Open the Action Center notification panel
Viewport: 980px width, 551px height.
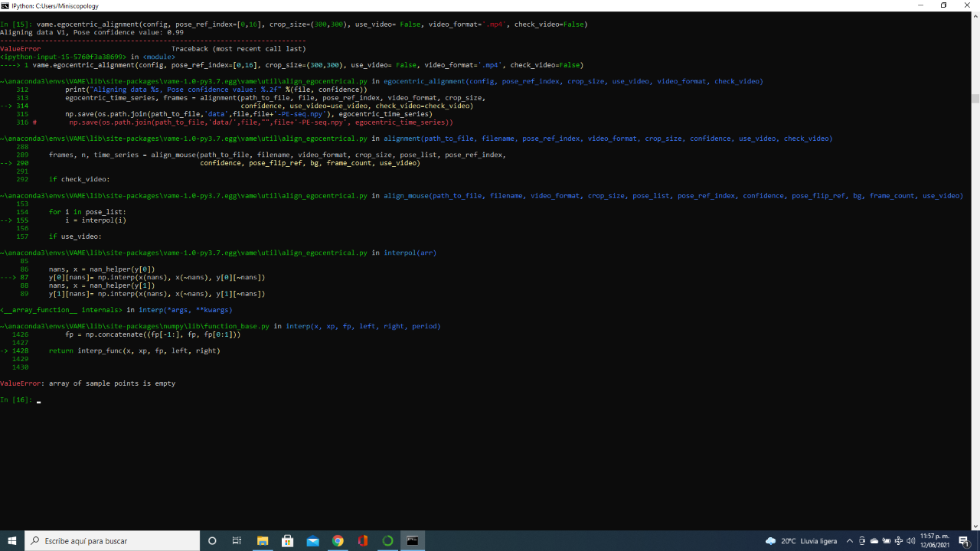click(x=963, y=540)
